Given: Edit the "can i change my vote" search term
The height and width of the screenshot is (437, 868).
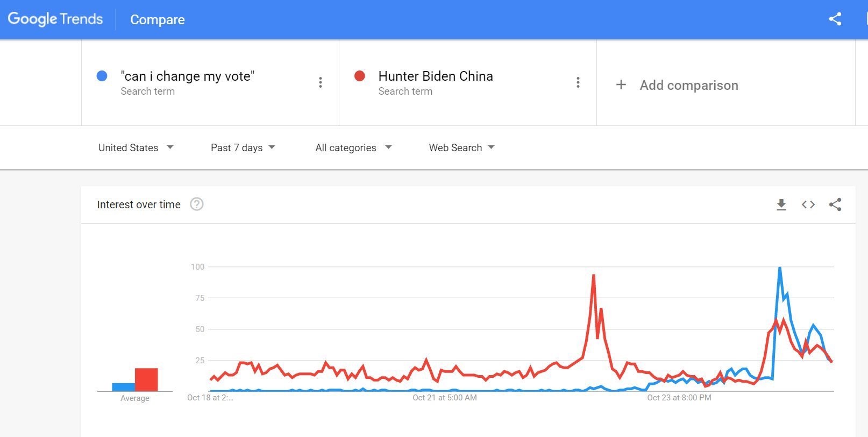Looking at the screenshot, I should click(x=187, y=76).
